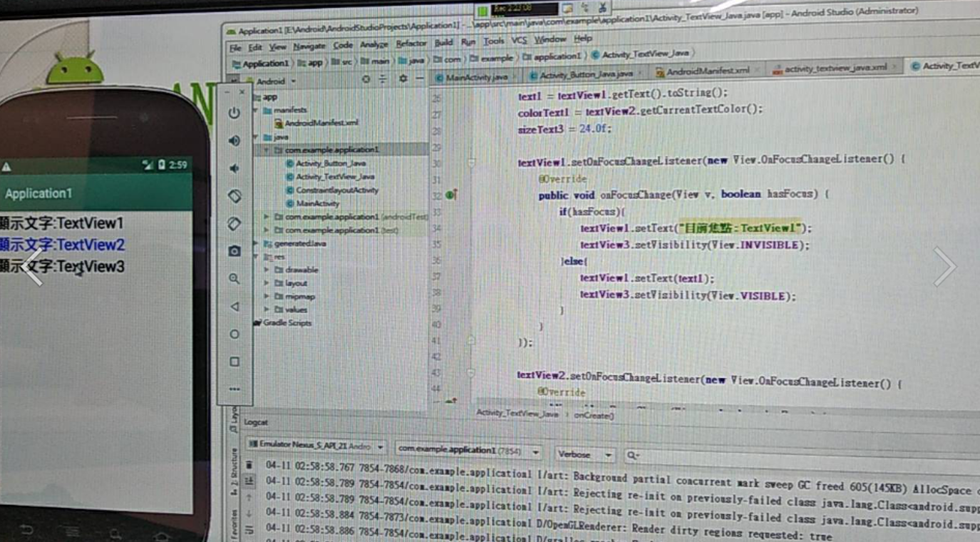Viewport: 980px width, 542px height.
Task: Click the src breadcrumb in navigation bar
Action: tap(342, 62)
